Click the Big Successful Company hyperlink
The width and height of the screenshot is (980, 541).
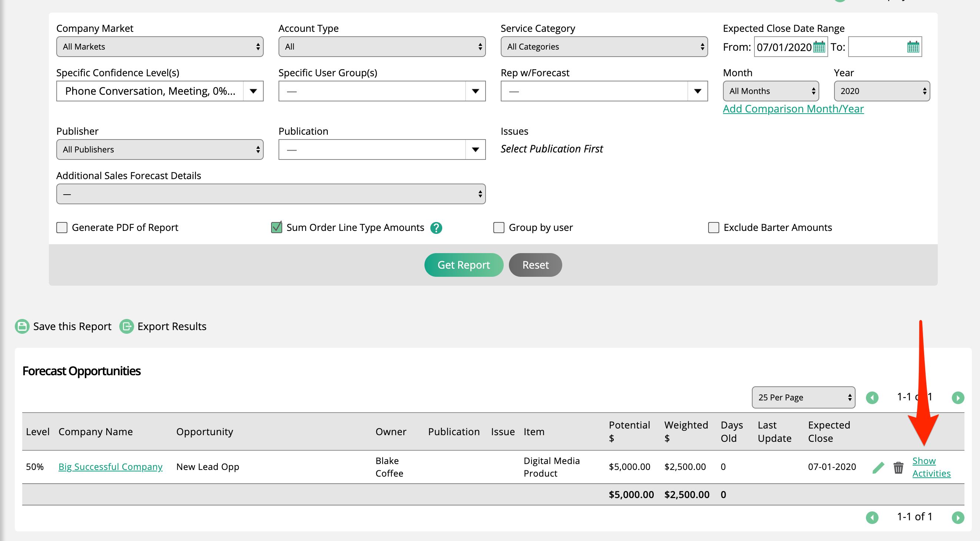pyautogui.click(x=110, y=466)
